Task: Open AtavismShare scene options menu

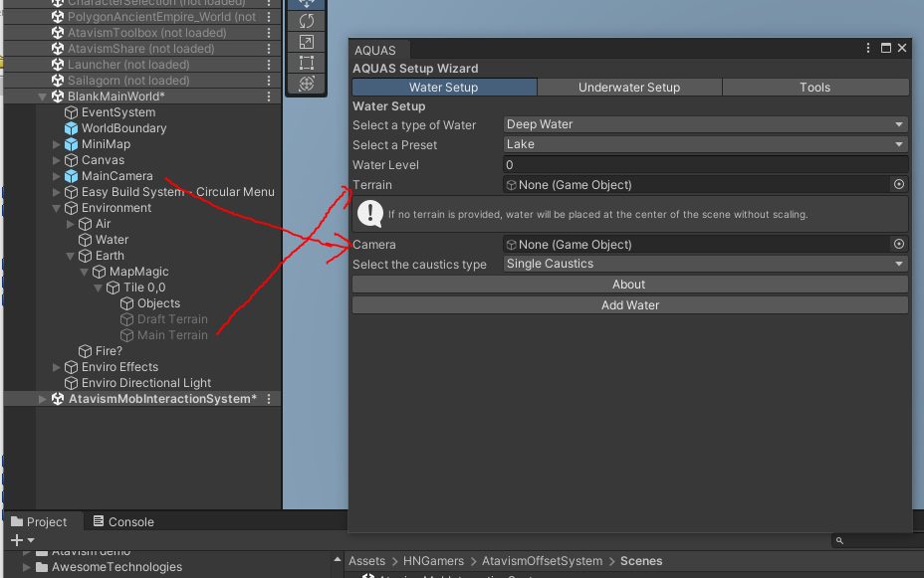Action: point(269,49)
